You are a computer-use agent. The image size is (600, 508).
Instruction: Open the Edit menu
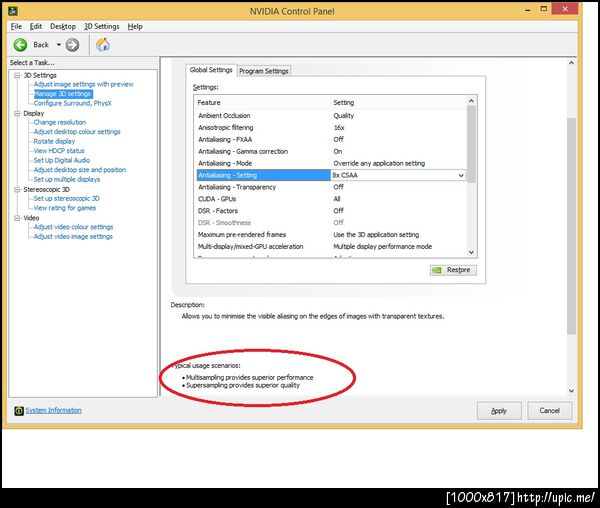pyautogui.click(x=36, y=26)
